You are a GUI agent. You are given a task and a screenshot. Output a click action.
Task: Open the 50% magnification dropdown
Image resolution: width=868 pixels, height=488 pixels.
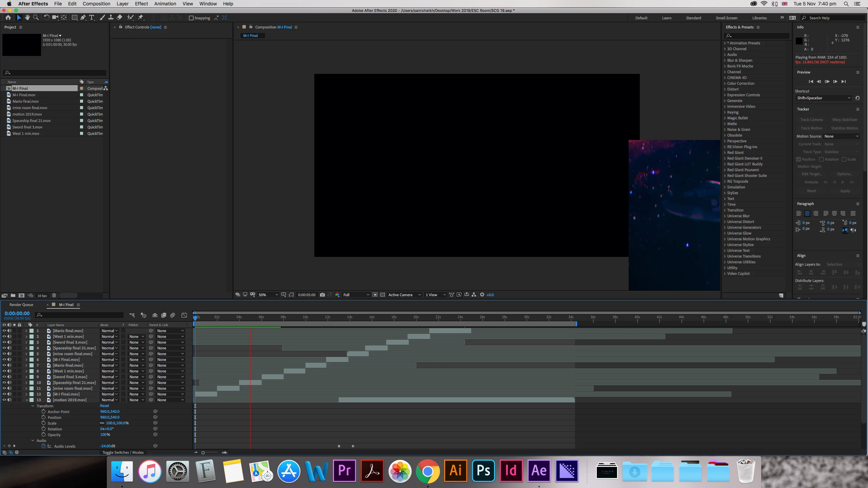(268, 295)
